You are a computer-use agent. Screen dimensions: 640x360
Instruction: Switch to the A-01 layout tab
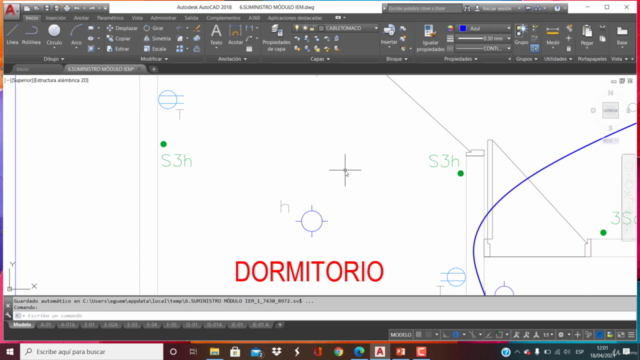tap(46, 325)
